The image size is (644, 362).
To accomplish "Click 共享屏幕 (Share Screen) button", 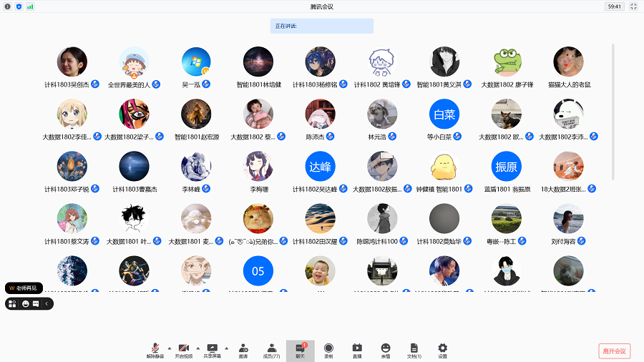I will [212, 349].
